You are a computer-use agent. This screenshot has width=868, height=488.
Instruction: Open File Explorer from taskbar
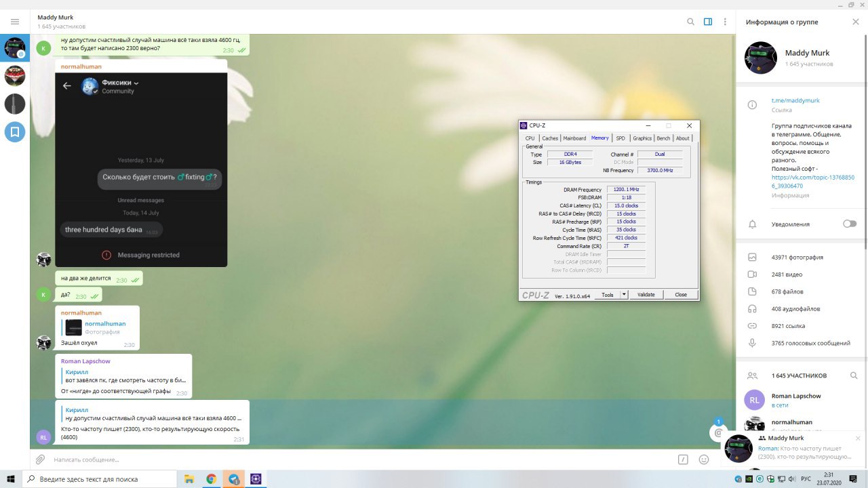(x=189, y=479)
